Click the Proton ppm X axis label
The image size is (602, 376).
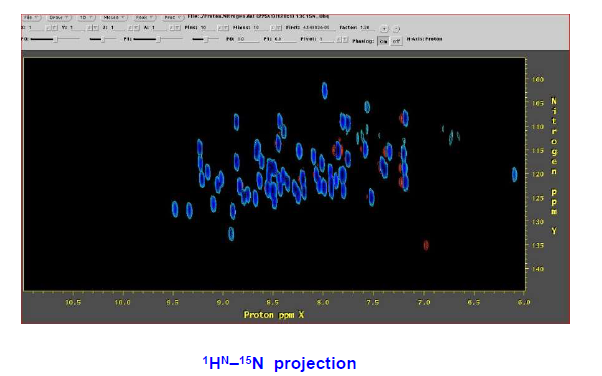pyautogui.click(x=274, y=315)
